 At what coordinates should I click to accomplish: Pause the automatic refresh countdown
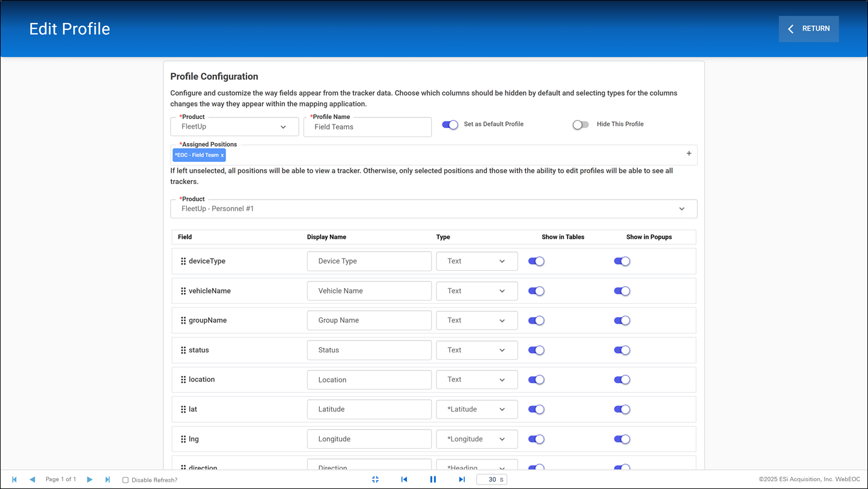(433, 479)
